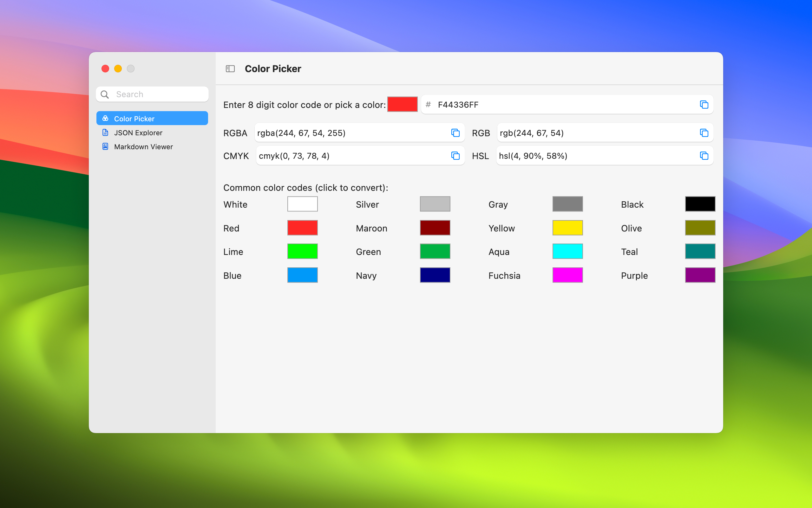Pick the Teal color swatch

[700, 251]
